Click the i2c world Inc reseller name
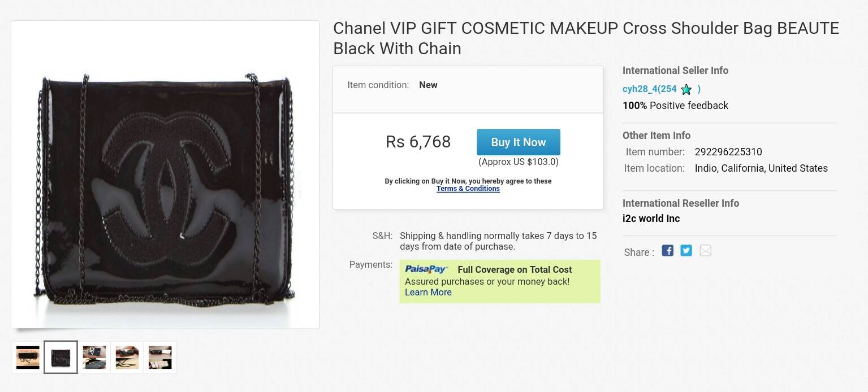Image resolution: width=868 pixels, height=392 pixels. (x=651, y=219)
